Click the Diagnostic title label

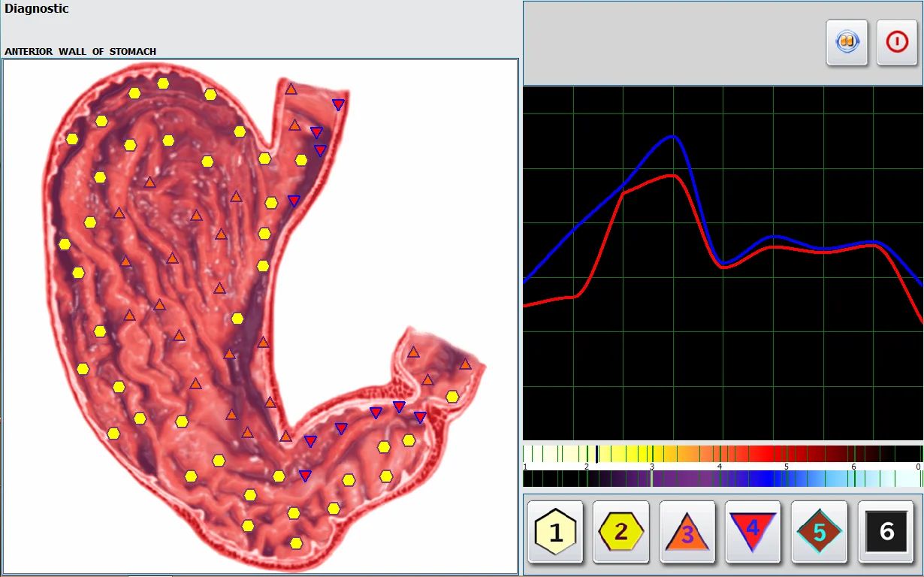36,9
